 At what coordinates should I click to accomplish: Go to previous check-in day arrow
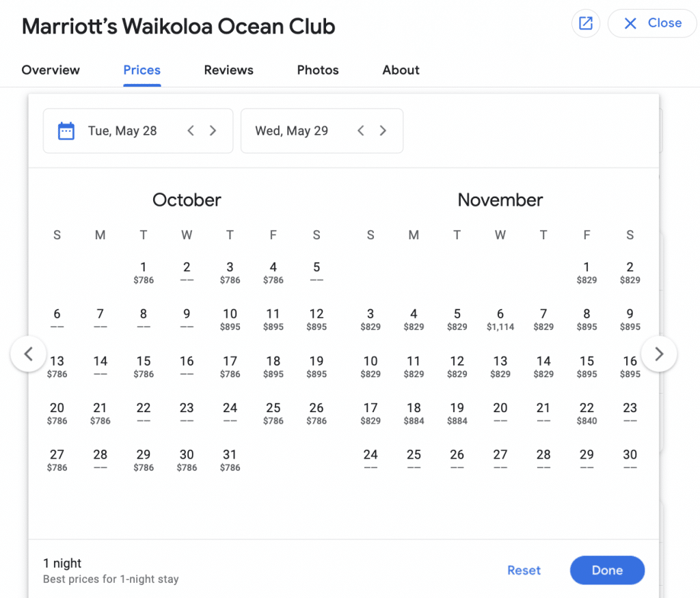pos(191,131)
